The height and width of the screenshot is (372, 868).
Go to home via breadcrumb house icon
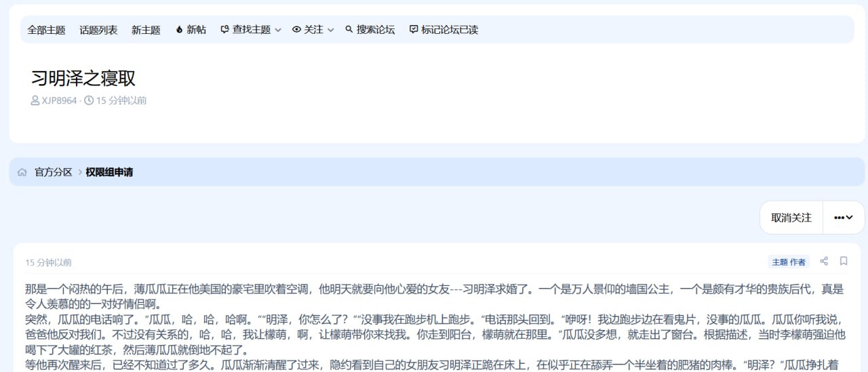tap(22, 172)
